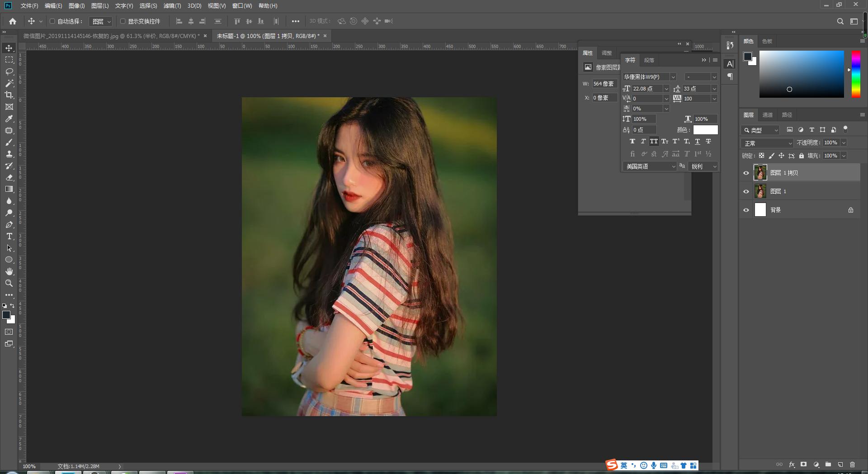Screen dimensions: 868x474
Task: Select the Horizontal Type tool
Action: click(x=9, y=237)
